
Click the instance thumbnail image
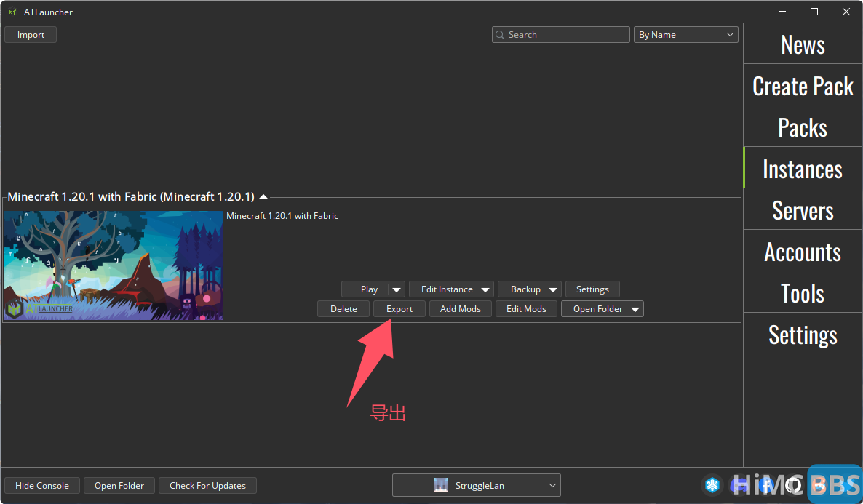(x=114, y=265)
